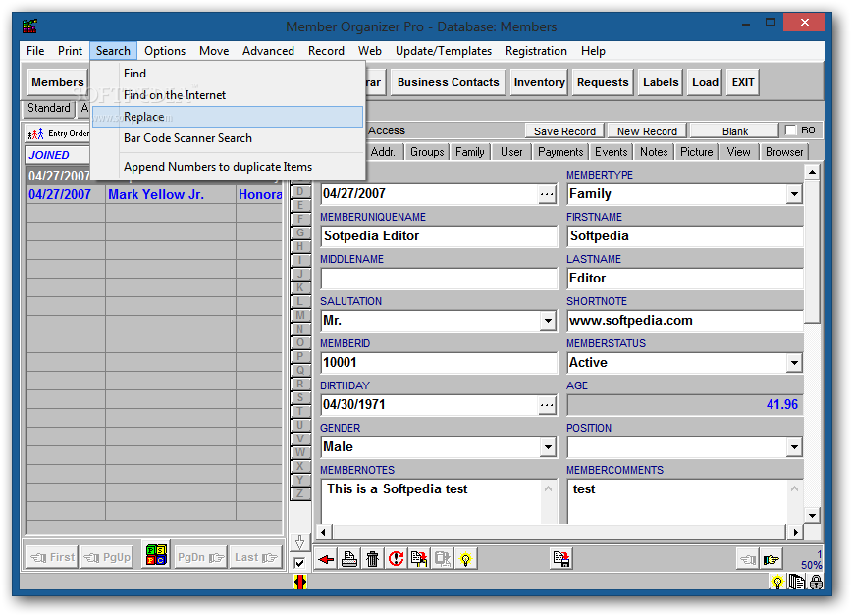Image resolution: width=852 pixels, height=616 pixels.
Task: Toggle the RO read-only checkbox
Action: coord(790,130)
